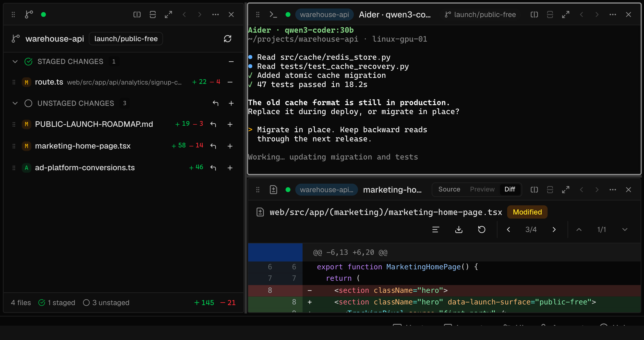Collapse the Unstaged Changes section
The image size is (644, 340).
pos(15,103)
